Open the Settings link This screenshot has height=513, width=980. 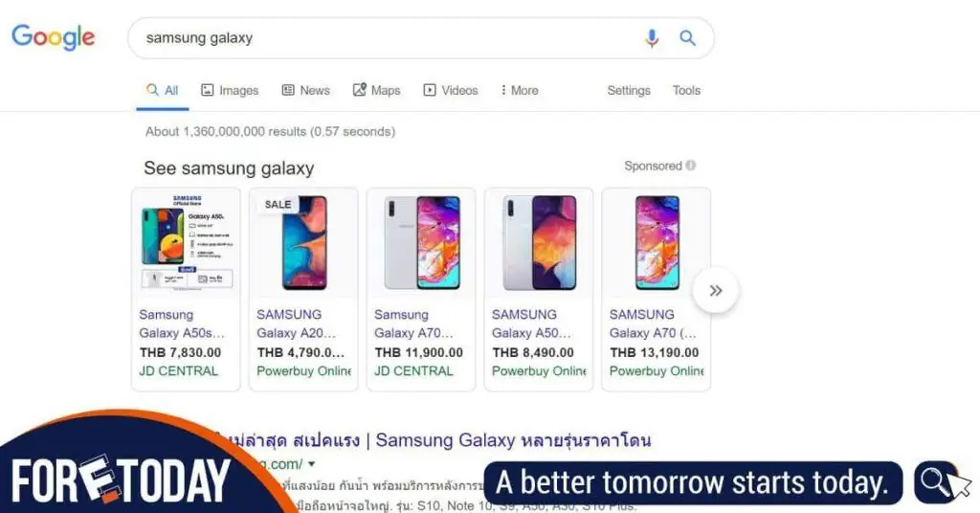click(x=629, y=91)
